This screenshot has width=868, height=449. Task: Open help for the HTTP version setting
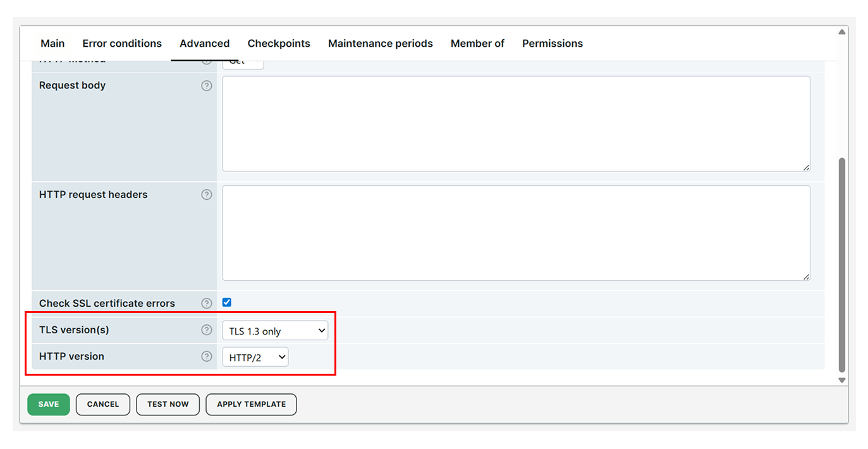click(x=207, y=356)
